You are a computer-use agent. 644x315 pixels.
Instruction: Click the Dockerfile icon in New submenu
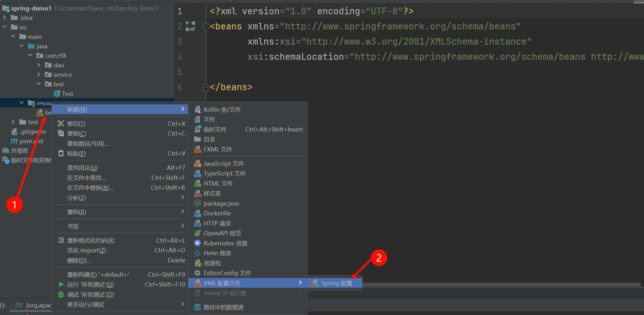197,213
